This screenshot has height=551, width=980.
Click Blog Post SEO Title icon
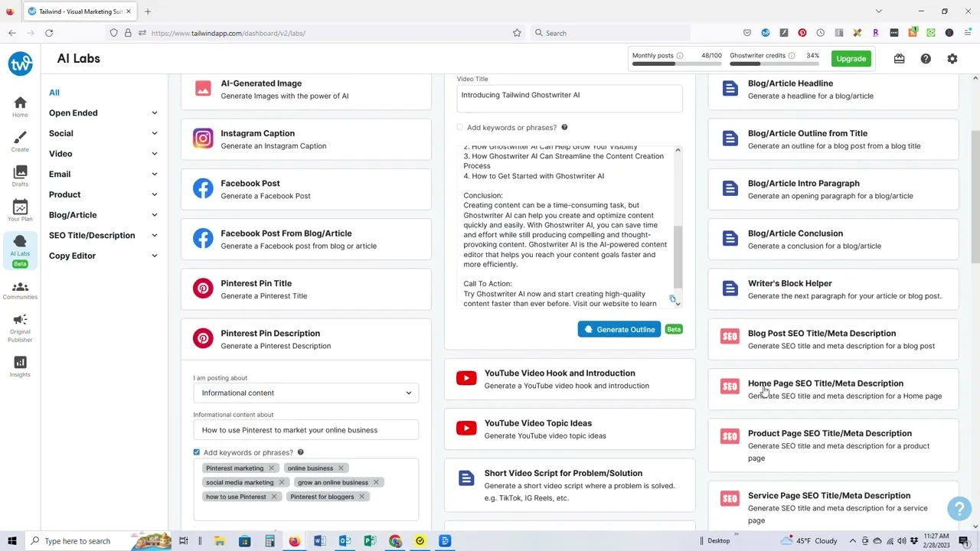(x=730, y=337)
